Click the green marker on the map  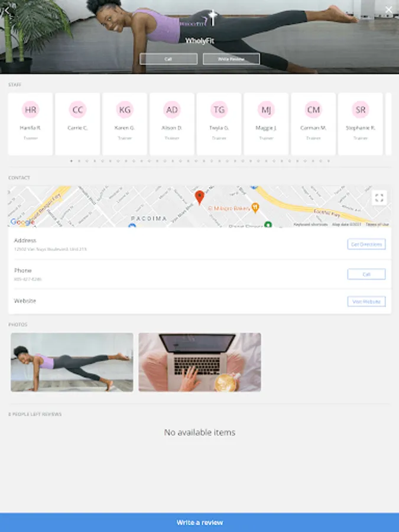point(268,225)
